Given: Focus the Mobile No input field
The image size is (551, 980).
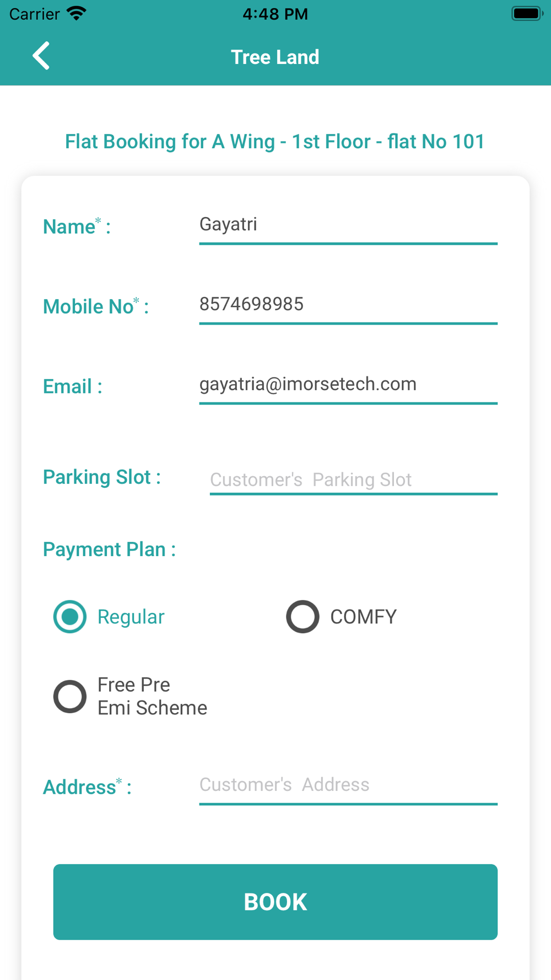Looking at the screenshot, I should coord(348,305).
